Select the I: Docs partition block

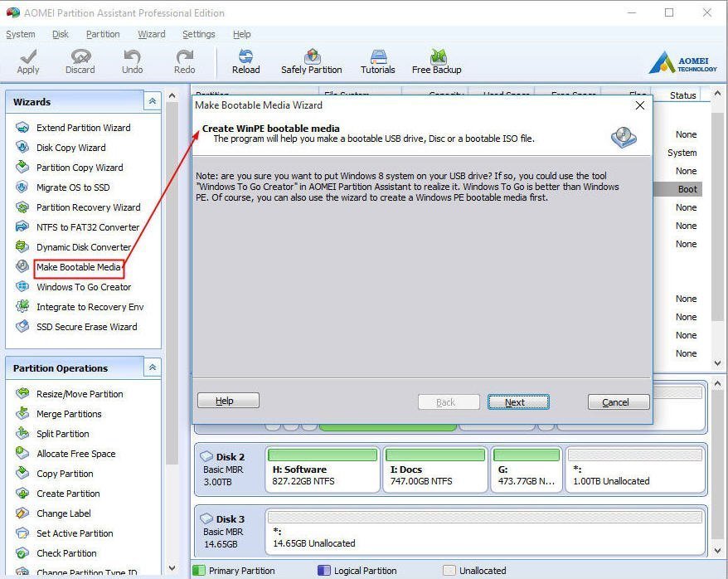(x=435, y=470)
